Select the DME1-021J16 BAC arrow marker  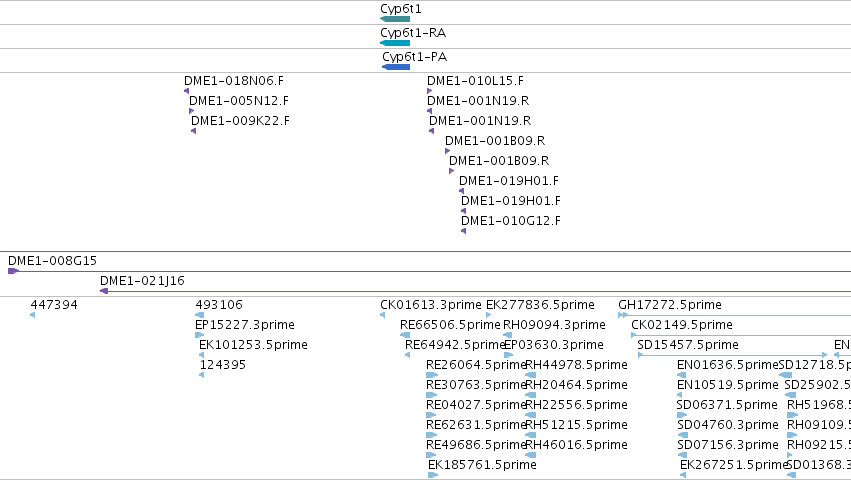point(104,291)
